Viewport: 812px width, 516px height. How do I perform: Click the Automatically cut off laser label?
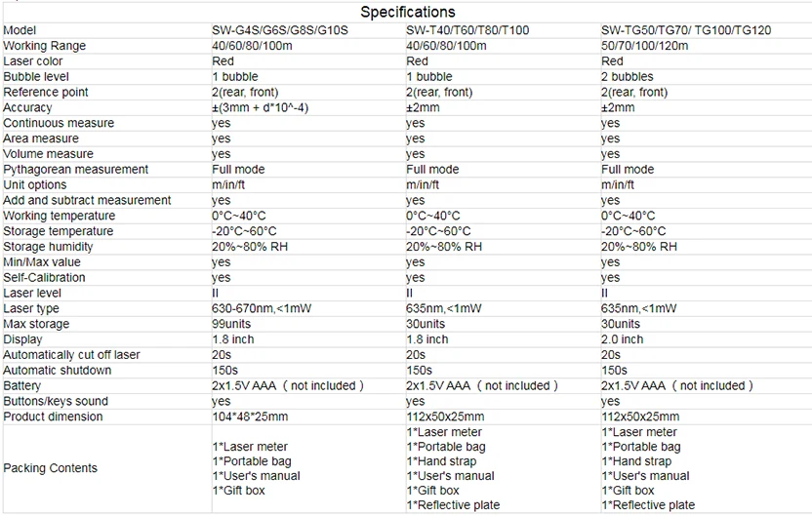point(71,355)
